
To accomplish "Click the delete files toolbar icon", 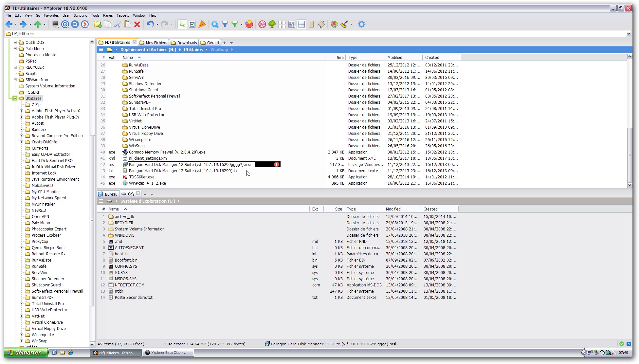I will [137, 24].
